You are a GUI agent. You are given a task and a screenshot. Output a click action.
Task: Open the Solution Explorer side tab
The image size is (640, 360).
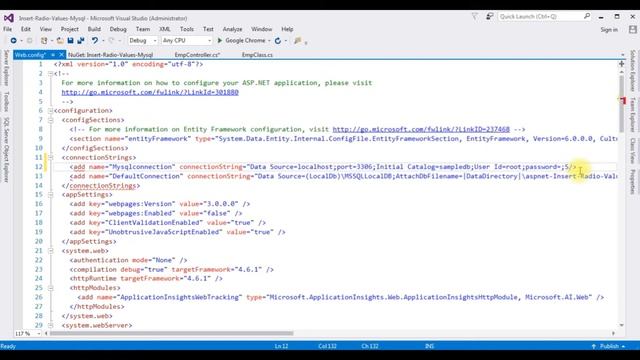coord(633,71)
